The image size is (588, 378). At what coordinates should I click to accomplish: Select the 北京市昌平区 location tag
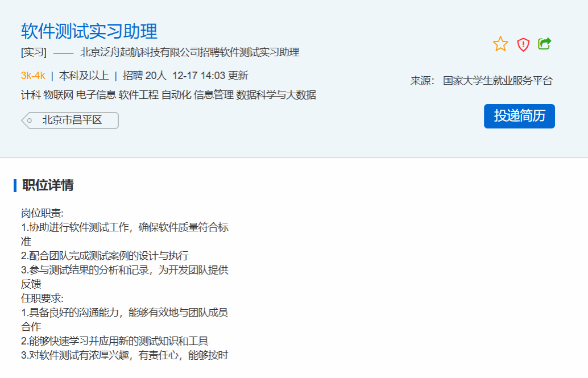pos(71,121)
